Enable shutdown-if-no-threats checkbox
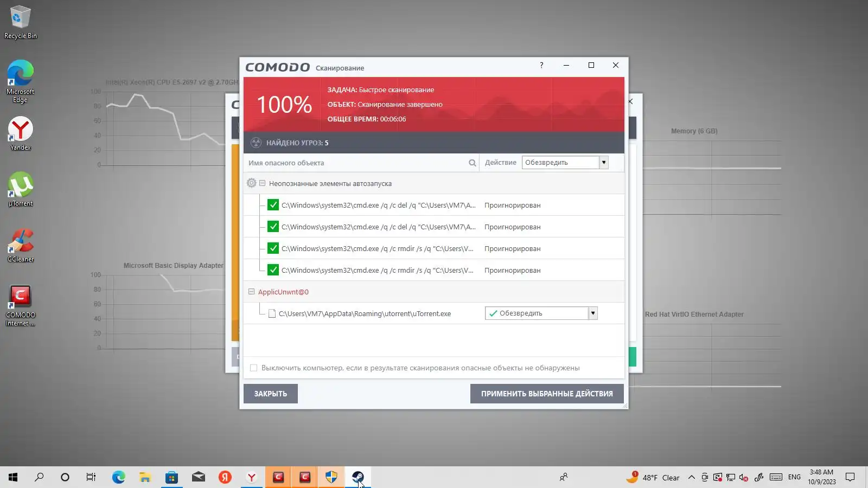The image size is (868, 488). 253,368
